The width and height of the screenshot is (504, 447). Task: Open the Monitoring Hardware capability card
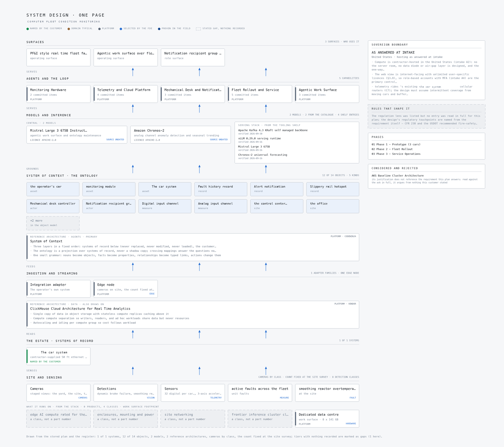tap(58, 94)
